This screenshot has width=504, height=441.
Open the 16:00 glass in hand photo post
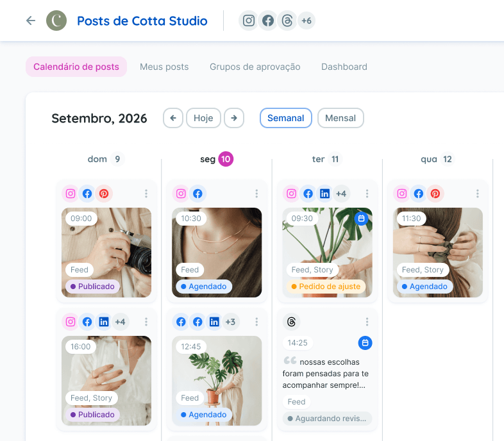click(x=106, y=381)
